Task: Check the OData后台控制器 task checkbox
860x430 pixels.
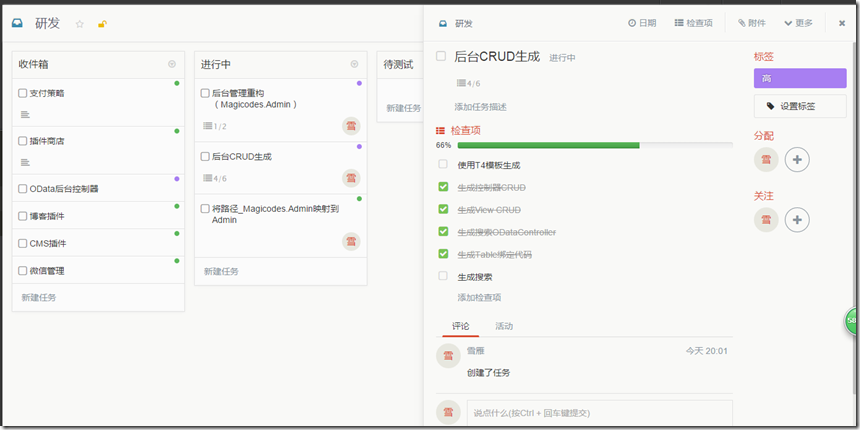Action: pos(22,189)
